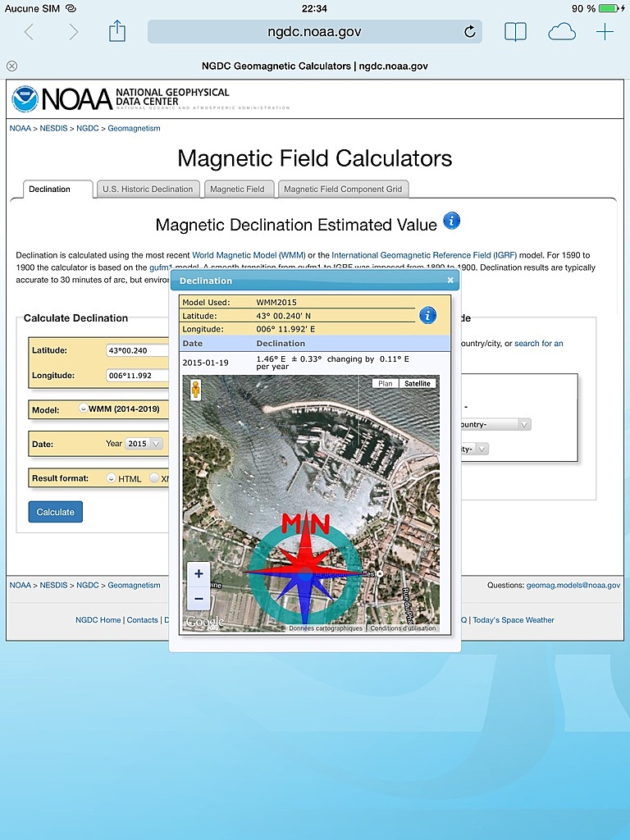Close the Declination popup dialog
The height and width of the screenshot is (840, 630).
(450, 280)
